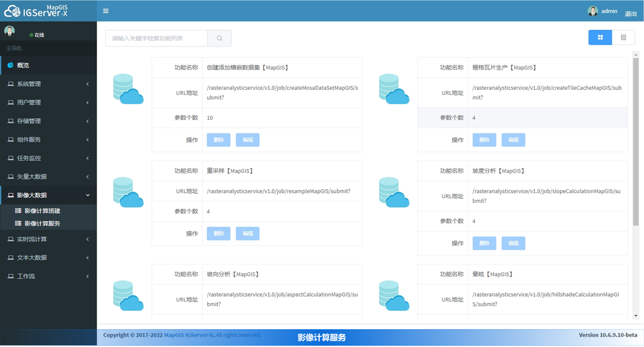644x347 pixels.
Task: Expand 矢量大数据 menu chevron
Action: [88, 177]
